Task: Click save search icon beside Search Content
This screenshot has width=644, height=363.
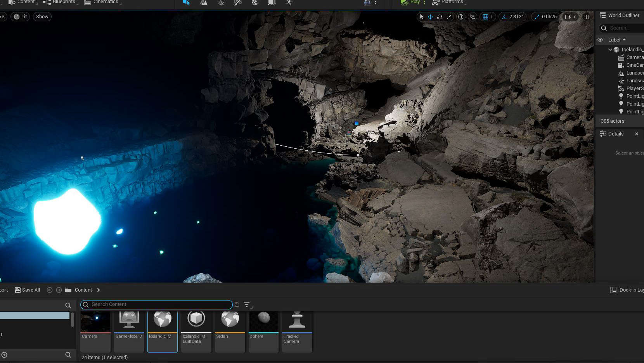Action: pos(237,305)
